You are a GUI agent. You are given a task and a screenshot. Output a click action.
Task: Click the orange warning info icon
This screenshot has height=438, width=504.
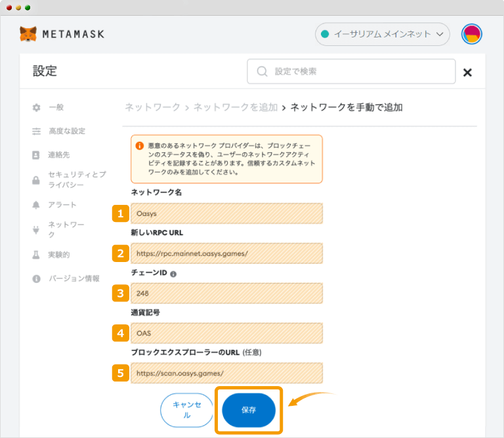[x=140, y=146]
